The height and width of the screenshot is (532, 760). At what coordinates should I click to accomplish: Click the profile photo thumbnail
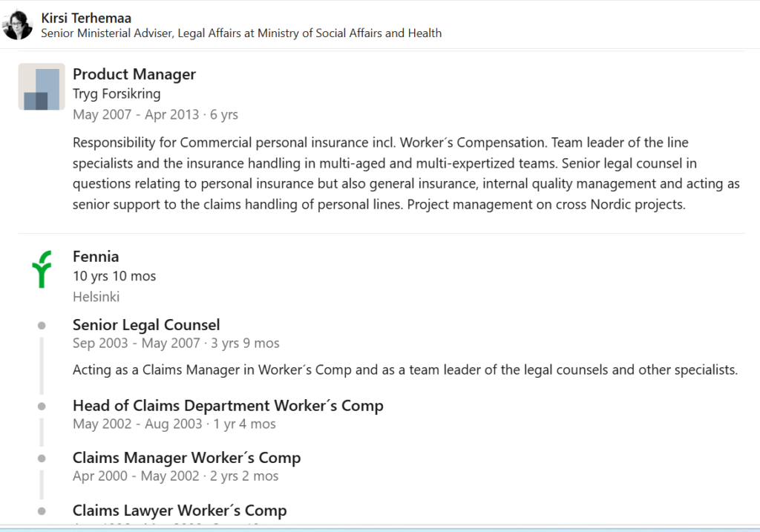click(x=18, y=24)
